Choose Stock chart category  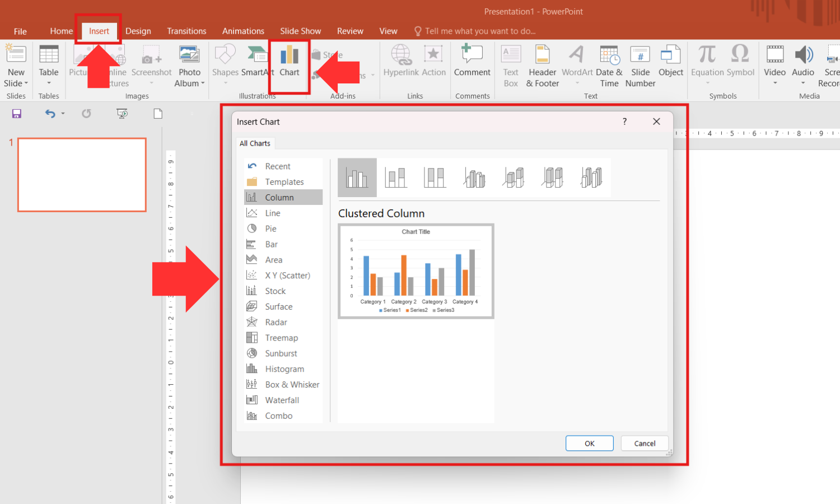pos(283,291)
